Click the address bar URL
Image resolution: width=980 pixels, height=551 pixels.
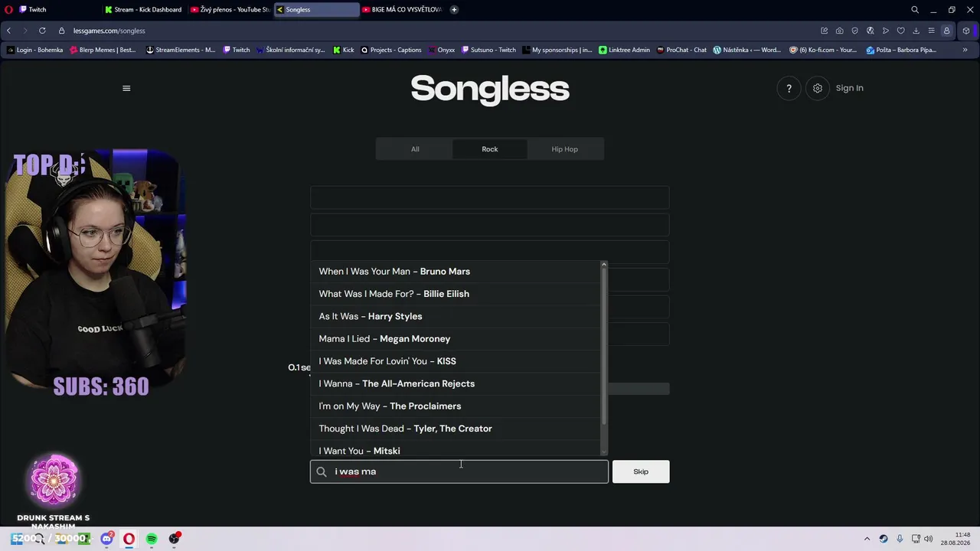(109, 31)
